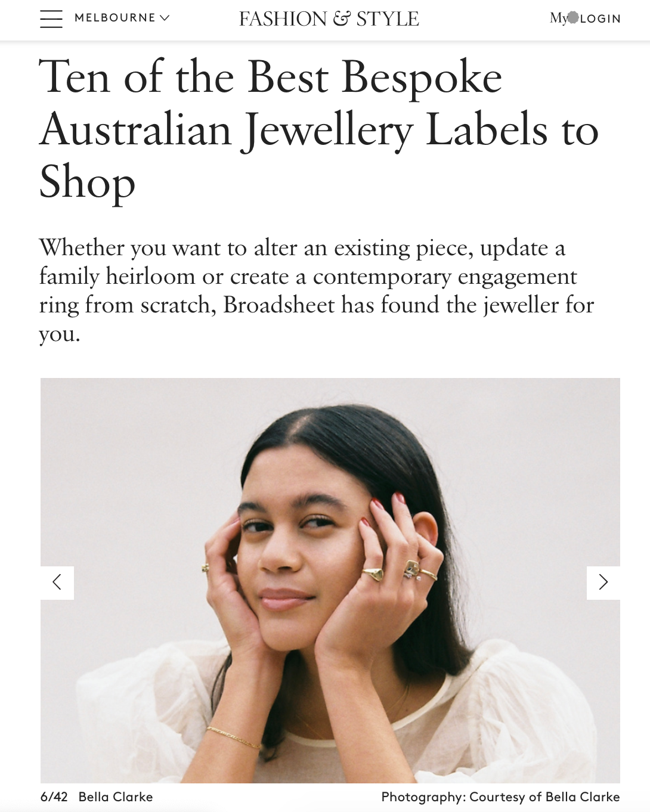Click the article headline about bespoke jewellery
Image resolution: width=650 pixels, height=812 pixels.
tap(319, 129)
